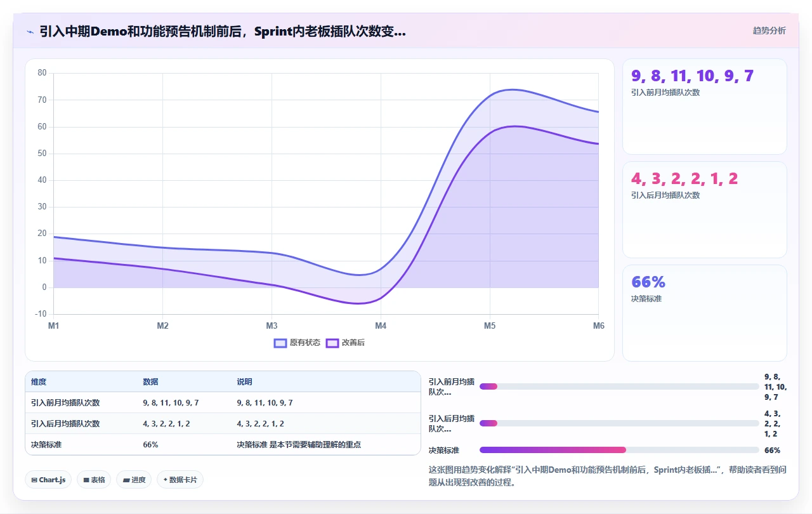Click the 决策标准 progress bar
812x514 pixels.
[619, 450]
